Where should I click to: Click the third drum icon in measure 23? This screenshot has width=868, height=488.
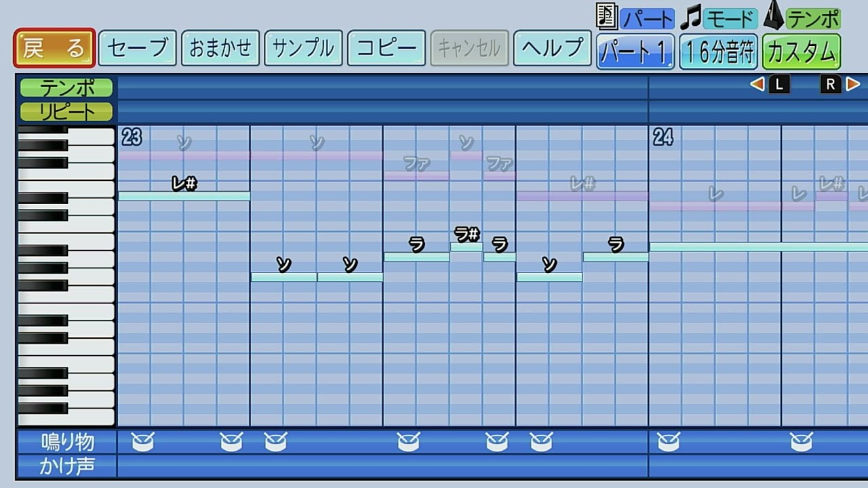tap(275, 443)
